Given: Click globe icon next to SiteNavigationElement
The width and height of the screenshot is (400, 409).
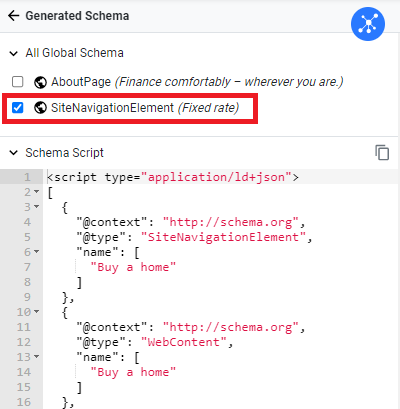Looking at the screenshot, I should (40, 108).
